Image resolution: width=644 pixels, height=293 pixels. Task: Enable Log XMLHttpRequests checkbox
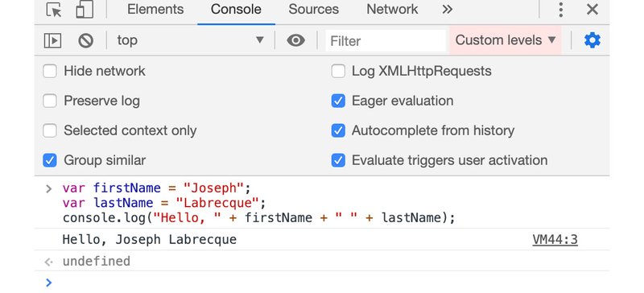(x=338, y=71)
